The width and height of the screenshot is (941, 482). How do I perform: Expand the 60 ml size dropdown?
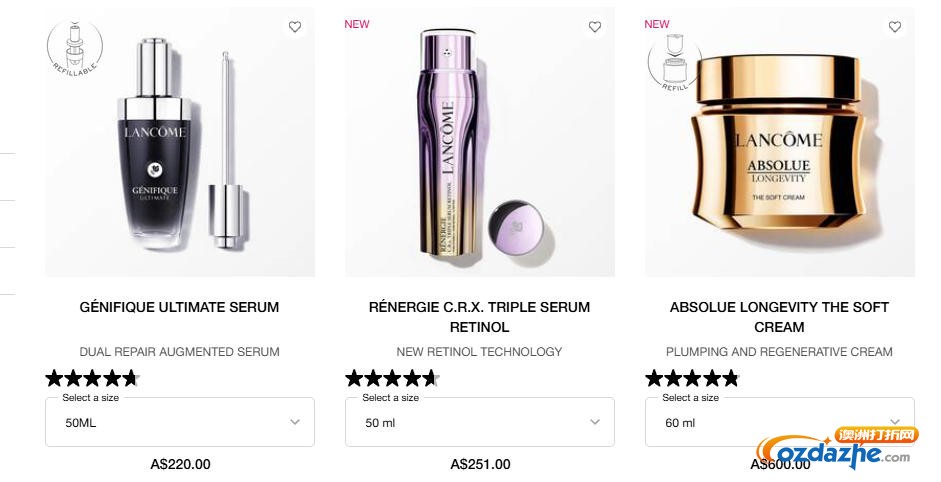780,422
